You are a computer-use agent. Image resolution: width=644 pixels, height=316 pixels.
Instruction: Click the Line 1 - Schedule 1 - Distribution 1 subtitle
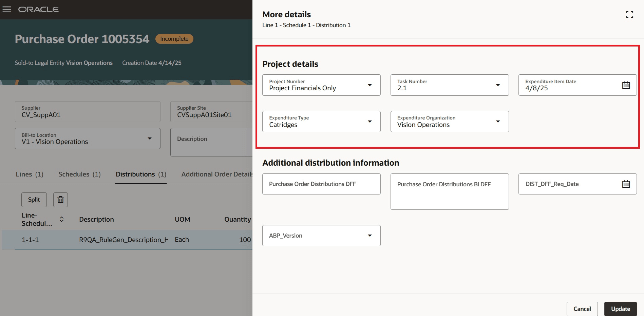[x=306, y=25]
